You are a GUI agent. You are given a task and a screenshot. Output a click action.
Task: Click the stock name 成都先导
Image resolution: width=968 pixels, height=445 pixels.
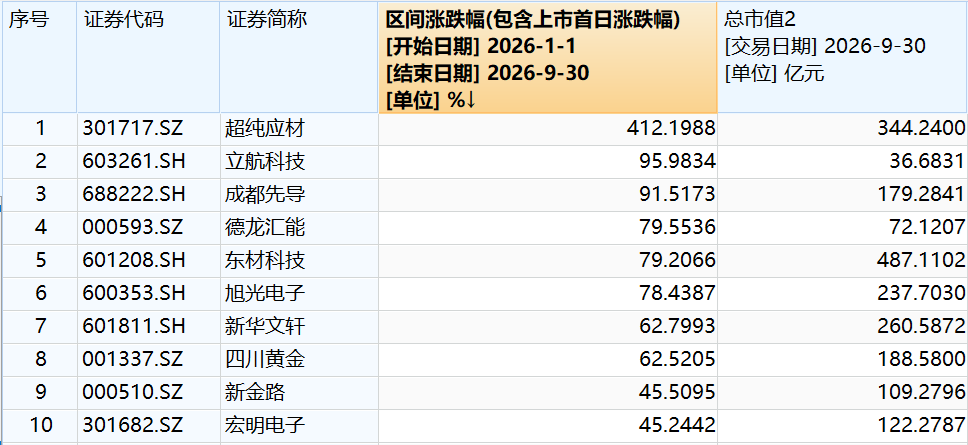click(265, 195)
